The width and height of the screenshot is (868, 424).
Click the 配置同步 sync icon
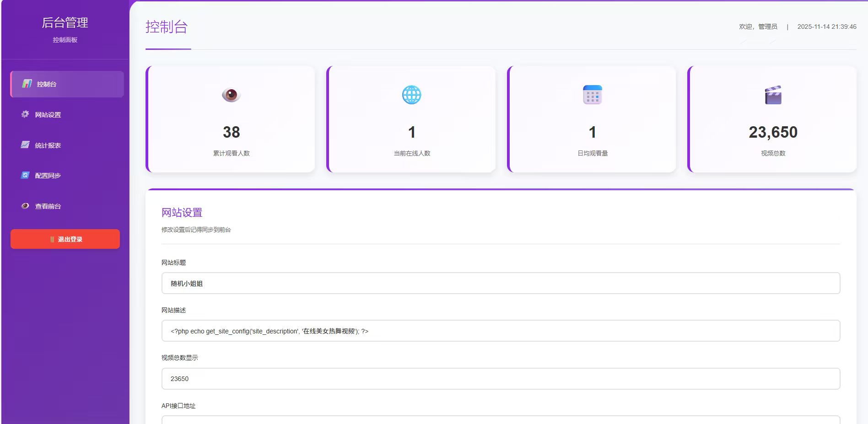[25, 175]
